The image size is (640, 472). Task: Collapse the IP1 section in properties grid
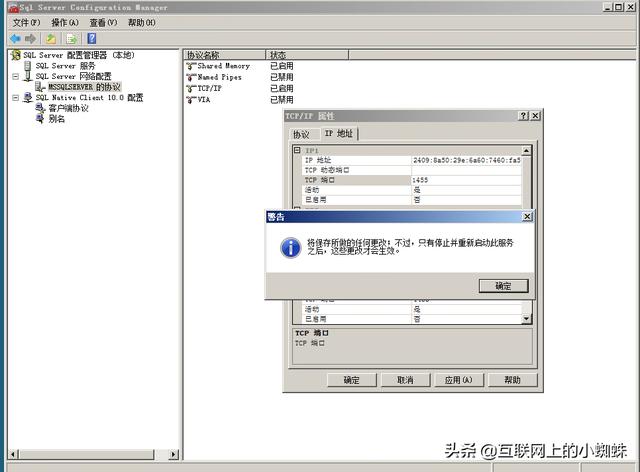click(297, 150)
